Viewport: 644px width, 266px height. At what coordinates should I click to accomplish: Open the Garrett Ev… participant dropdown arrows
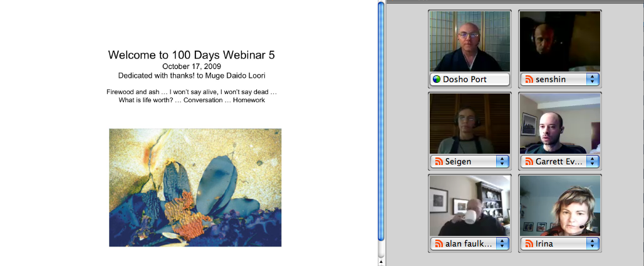[x=592, y=162]
